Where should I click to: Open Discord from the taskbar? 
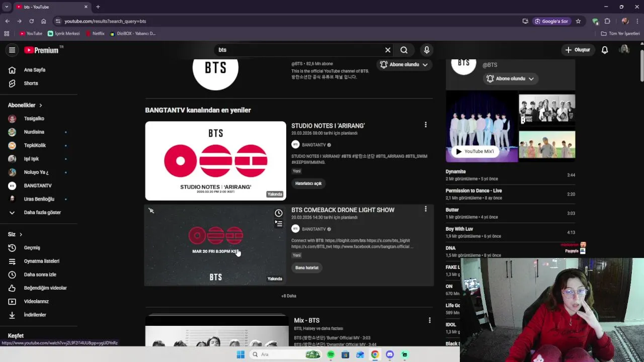click(x=389, y=354)
